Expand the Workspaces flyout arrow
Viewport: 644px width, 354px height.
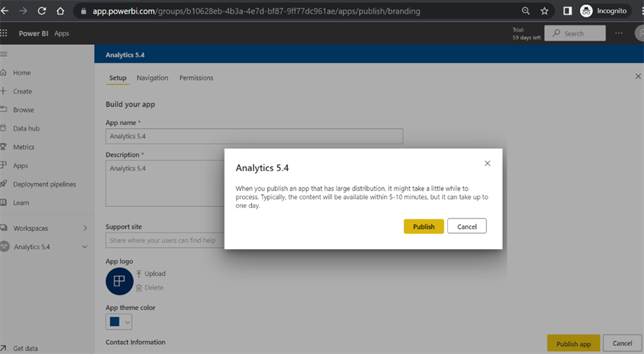pyautogui.click(x=85, y=228)
